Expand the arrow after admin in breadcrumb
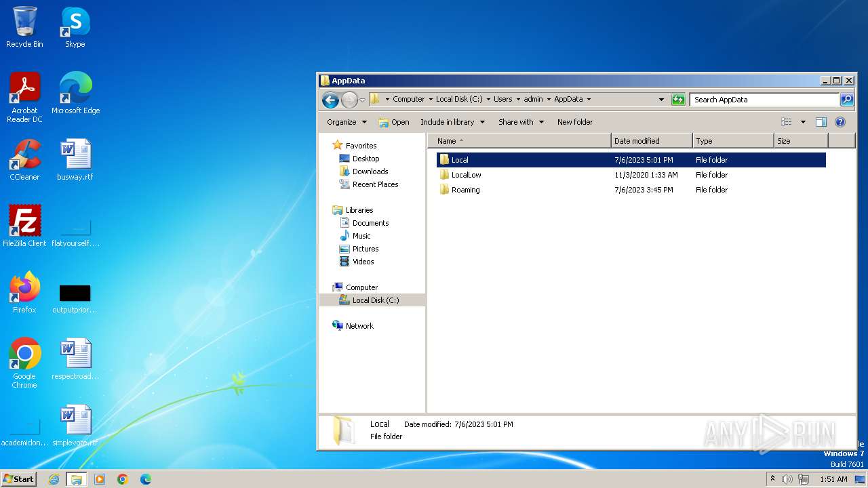This screenshot has width=868, height=488. 549,99
